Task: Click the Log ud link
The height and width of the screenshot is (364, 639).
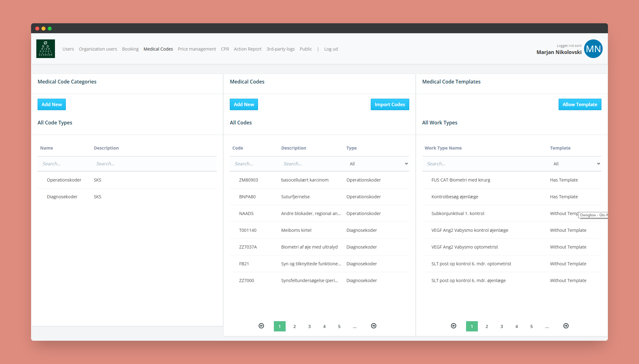Action: (x=331, y=49)
